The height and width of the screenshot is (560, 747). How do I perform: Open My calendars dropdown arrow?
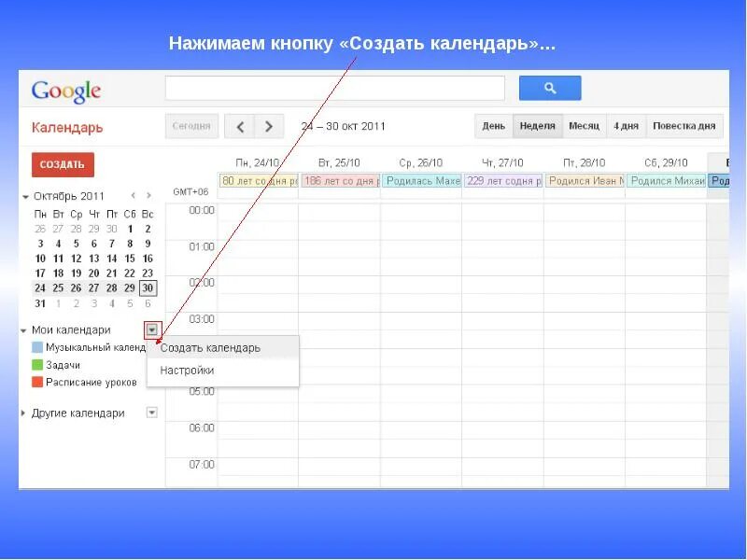152,329
